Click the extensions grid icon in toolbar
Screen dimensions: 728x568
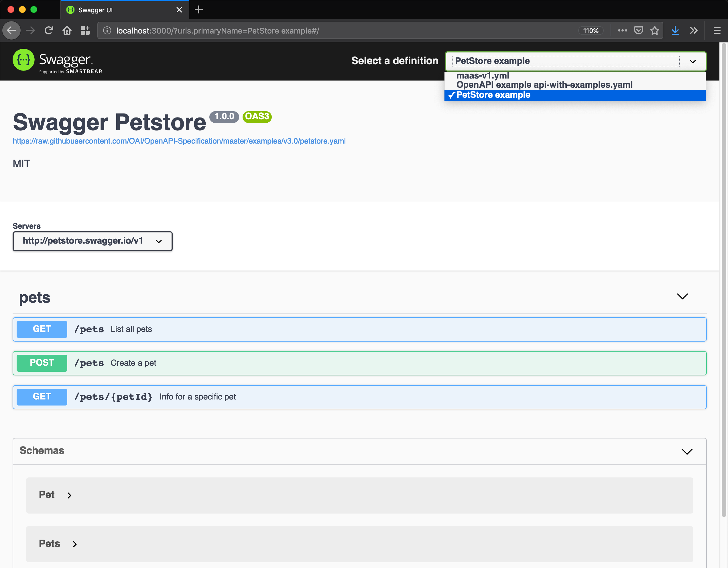click(85, 31)
